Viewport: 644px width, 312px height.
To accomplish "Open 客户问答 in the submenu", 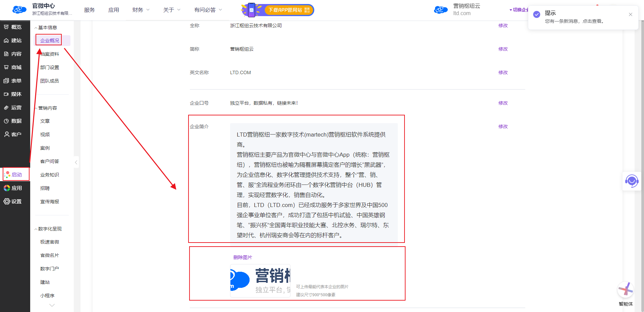I will point(50,161).
